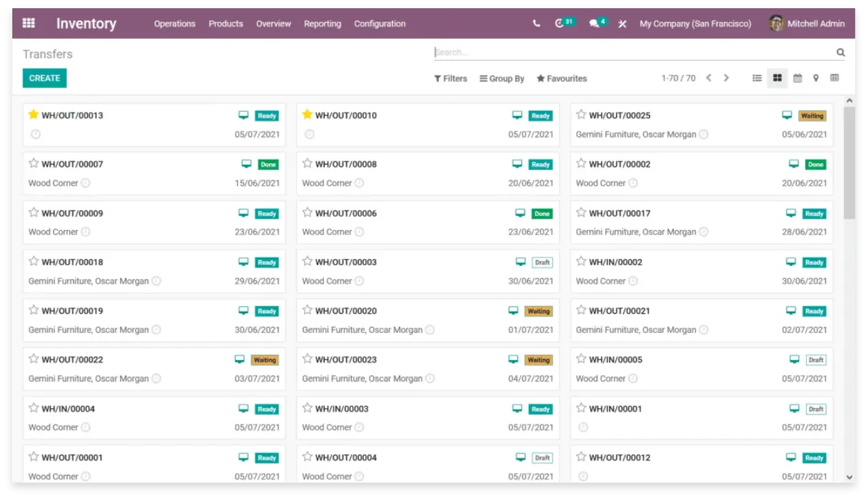Switch to list view icon
This screenshot has width=868, height=499.
tap(757, 79)
